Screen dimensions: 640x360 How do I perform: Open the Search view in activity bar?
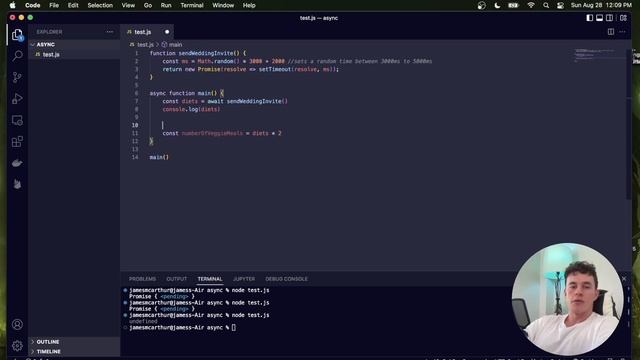[x=17, y=56]
